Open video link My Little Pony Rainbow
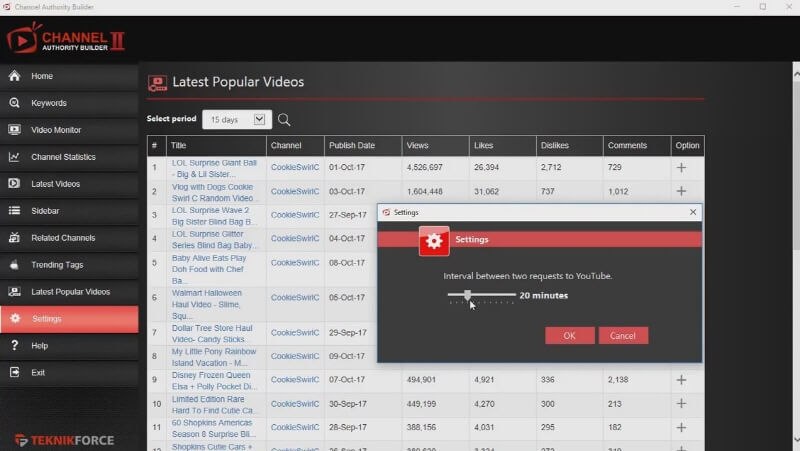Screen dimensions: 800x451 [214, 357]
